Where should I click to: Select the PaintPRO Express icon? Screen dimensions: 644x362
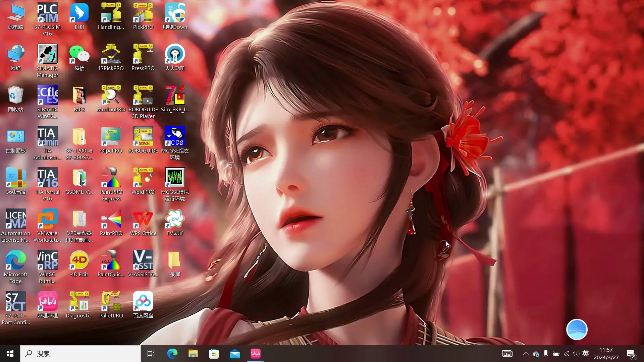(111, 178)
